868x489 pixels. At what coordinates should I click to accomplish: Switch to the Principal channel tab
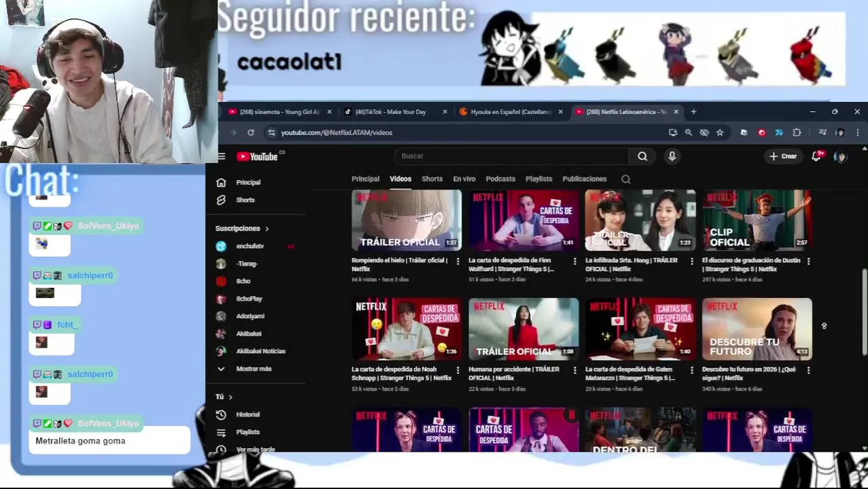point(365,179)
